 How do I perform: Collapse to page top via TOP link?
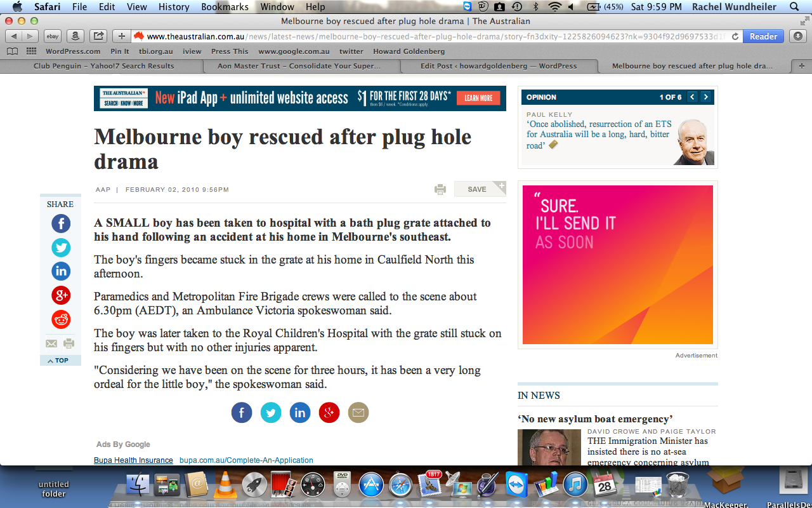[x=60, y=361]
